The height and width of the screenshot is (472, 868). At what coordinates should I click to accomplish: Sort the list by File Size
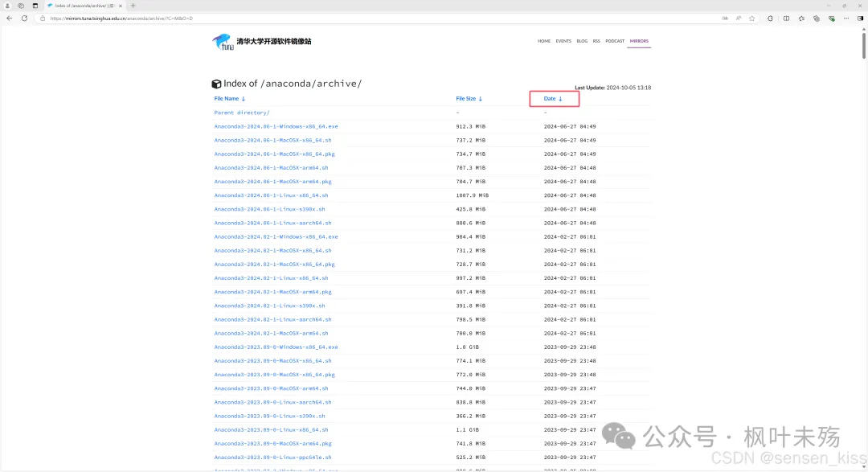[x=469, y=99]
